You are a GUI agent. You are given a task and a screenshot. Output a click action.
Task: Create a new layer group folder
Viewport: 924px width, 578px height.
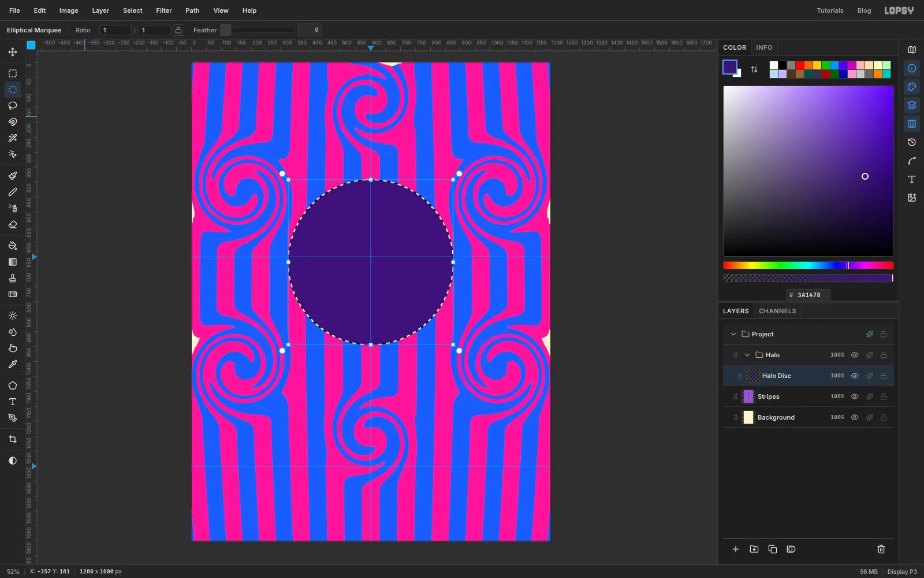pos(754,549)
